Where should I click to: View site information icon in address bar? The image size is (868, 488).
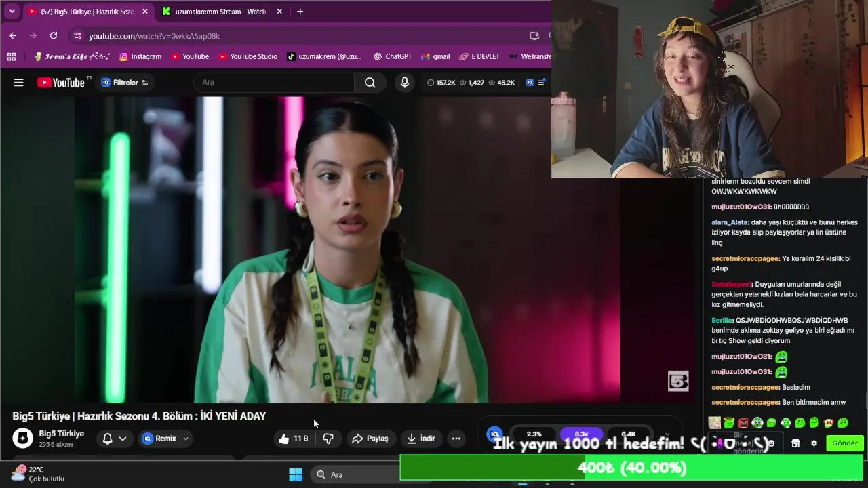77,36
